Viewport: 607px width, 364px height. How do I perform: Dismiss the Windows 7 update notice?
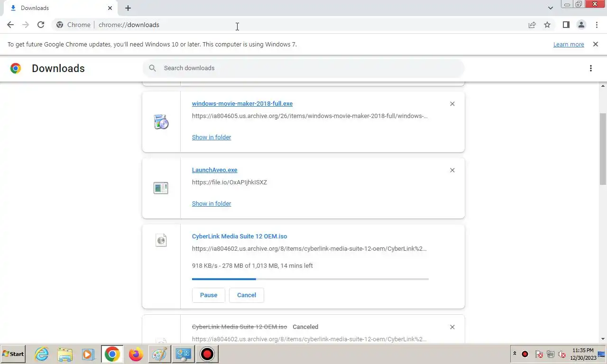pos(595,44)
